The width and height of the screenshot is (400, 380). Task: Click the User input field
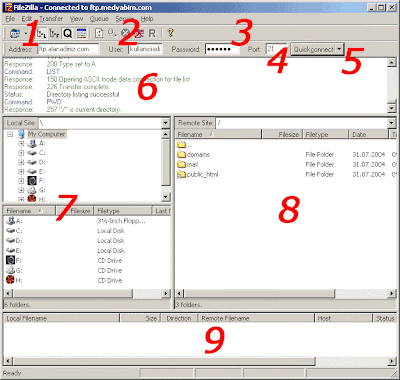click(x=145, y=49)
